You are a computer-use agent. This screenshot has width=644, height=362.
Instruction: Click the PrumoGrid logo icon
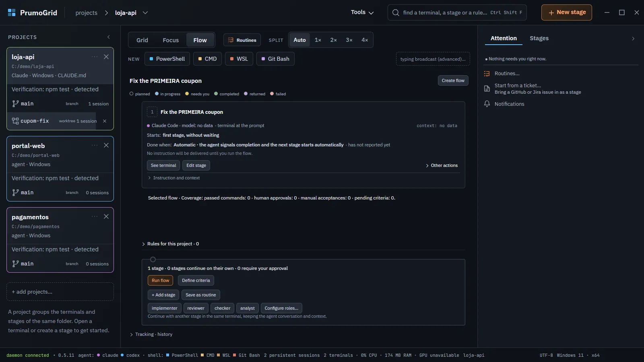(12, 12)
